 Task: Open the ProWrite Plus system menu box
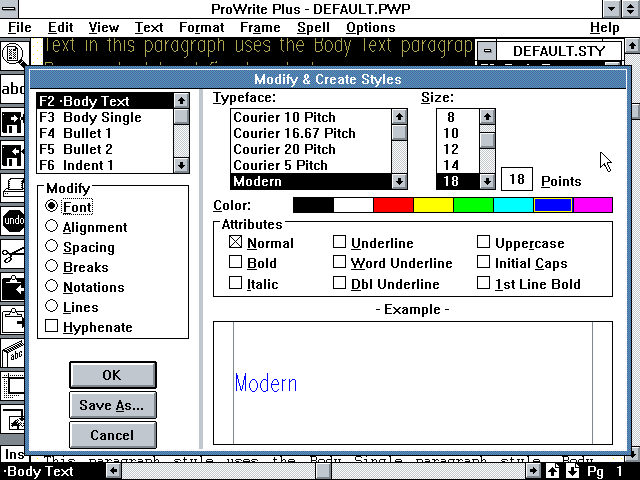point(9,9)
